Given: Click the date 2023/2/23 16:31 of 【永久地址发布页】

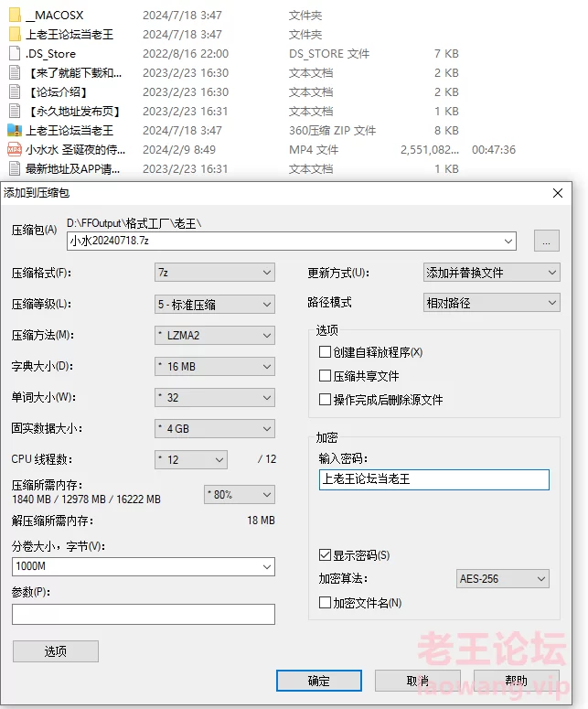Looking at the screenshot, I should (186, 112).
